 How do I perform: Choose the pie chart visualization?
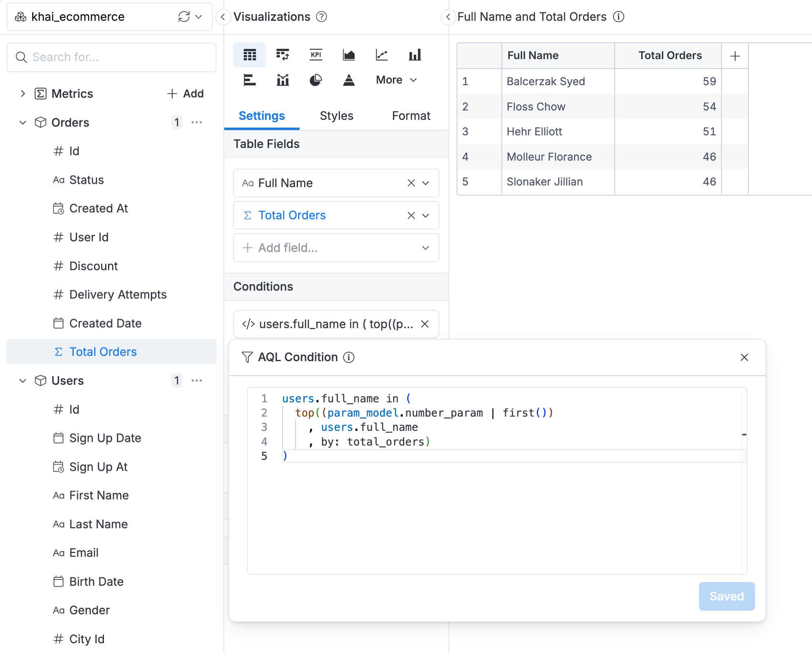316,80
